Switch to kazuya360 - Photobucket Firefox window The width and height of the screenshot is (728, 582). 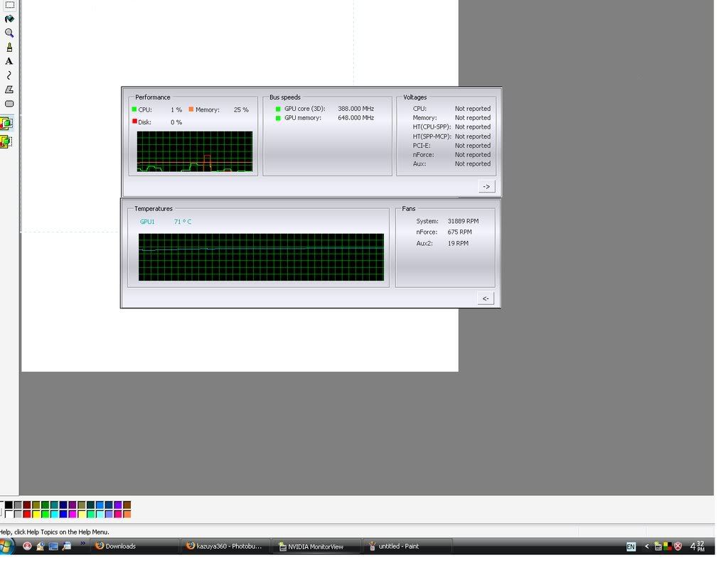pyautogui.click(x=225, y=546)
